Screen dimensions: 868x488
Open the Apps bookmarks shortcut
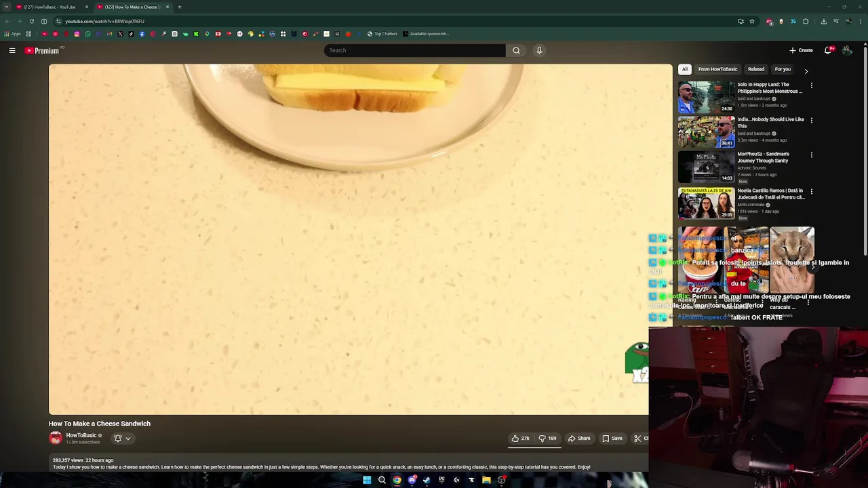pos(12,34)
